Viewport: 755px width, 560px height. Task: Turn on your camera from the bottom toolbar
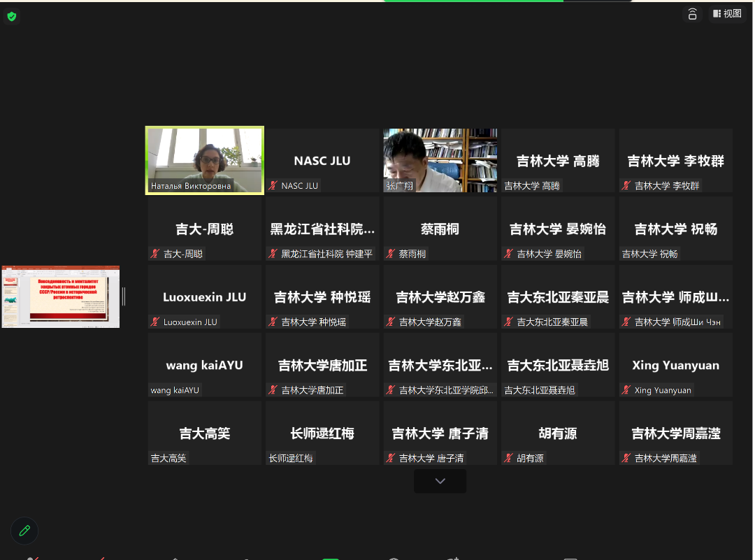pyautogui.click(x=101, y=557)
